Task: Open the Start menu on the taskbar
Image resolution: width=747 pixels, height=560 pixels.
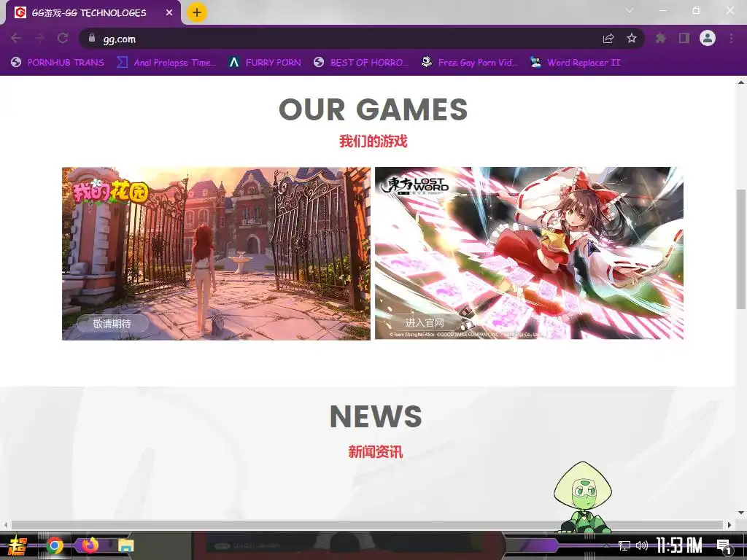Action: tap(18, 545)
